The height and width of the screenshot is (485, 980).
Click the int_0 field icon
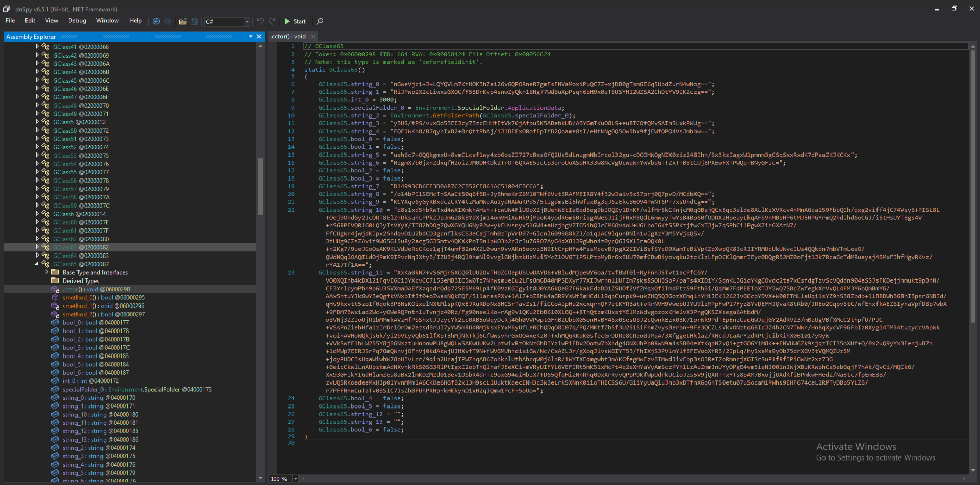[x=56, y=381]
